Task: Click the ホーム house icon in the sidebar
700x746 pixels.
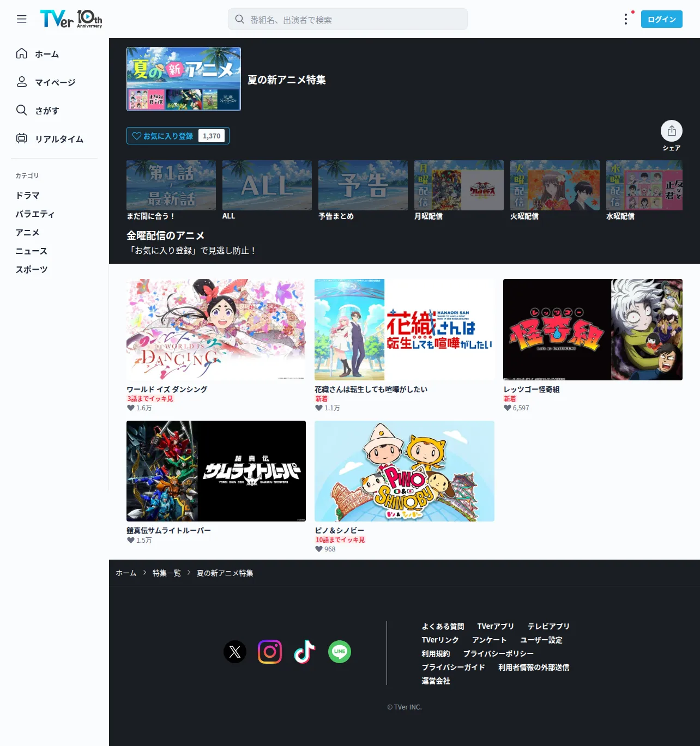Action: point(22,53)
